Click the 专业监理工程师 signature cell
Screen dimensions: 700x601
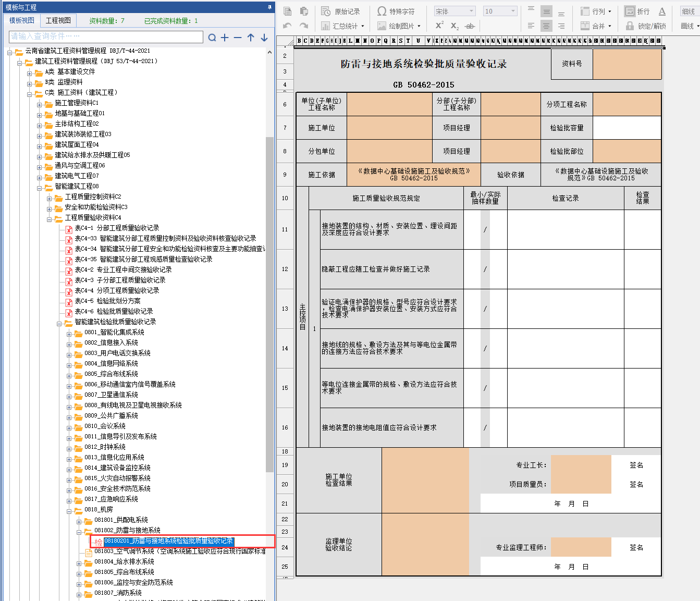tap(581, 547)
